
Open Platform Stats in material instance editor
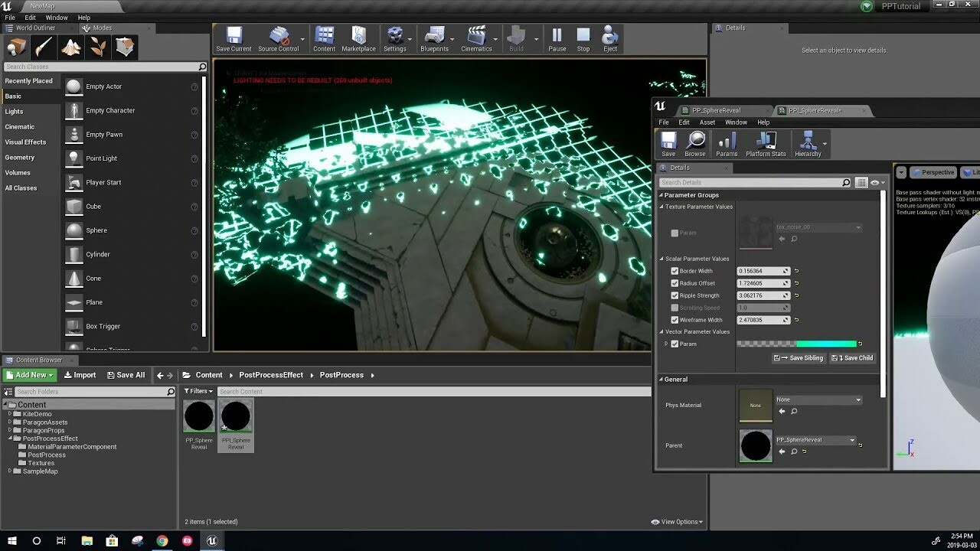click(766, 144)
